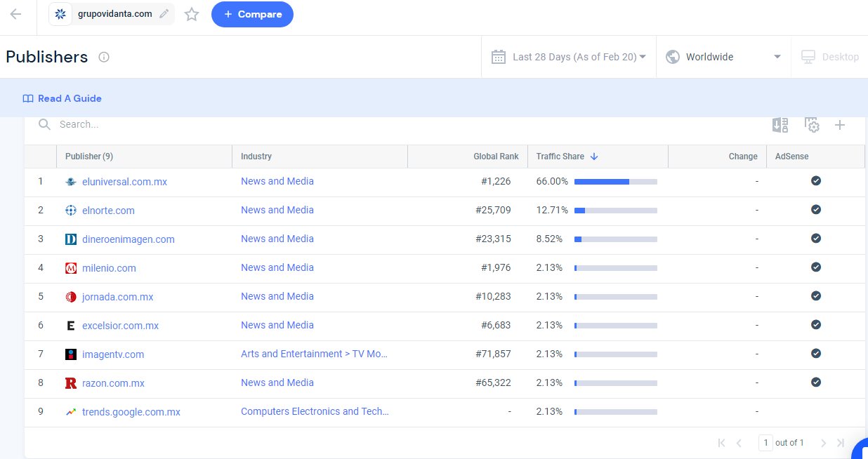Click excelsior.com.mx favicon icon
Viewport: 868px width, 459px height.
[70, 326]
